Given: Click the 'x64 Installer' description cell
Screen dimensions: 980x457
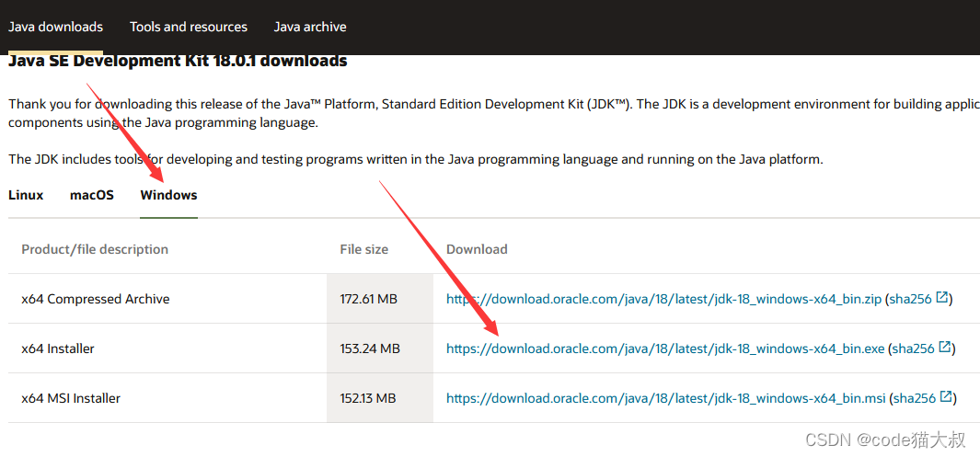Looking at the screenshot, I should (x=167, y=348).
